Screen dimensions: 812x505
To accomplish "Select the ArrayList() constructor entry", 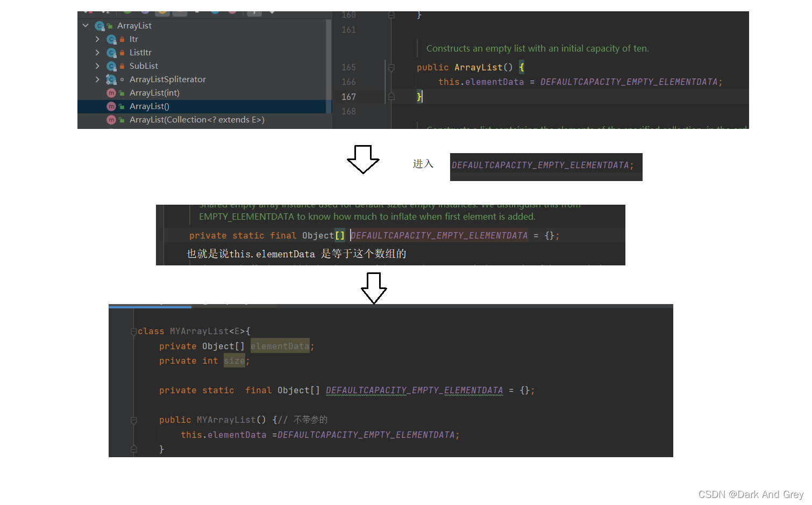I will [x=149, y=106].
